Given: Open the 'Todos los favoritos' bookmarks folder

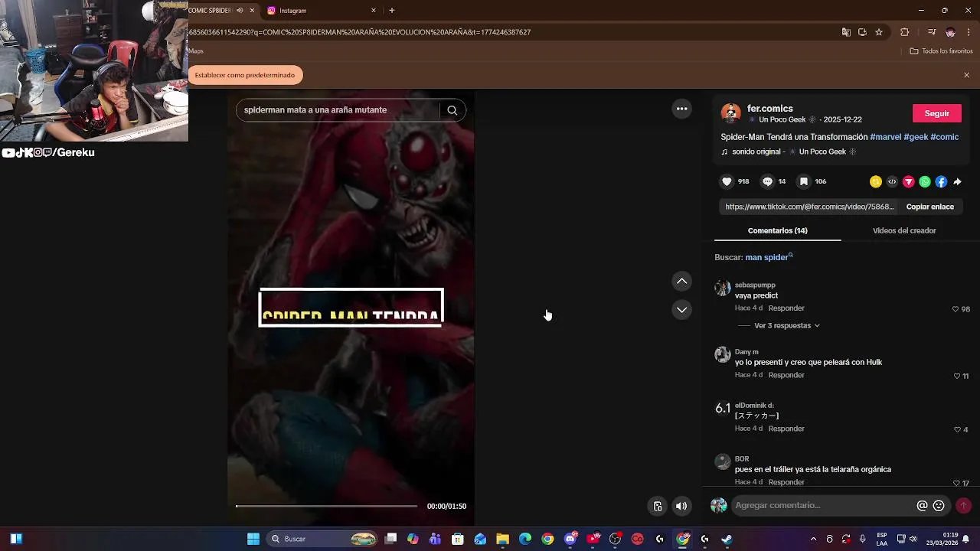Looking at the screenshot, I should point(941,51).
